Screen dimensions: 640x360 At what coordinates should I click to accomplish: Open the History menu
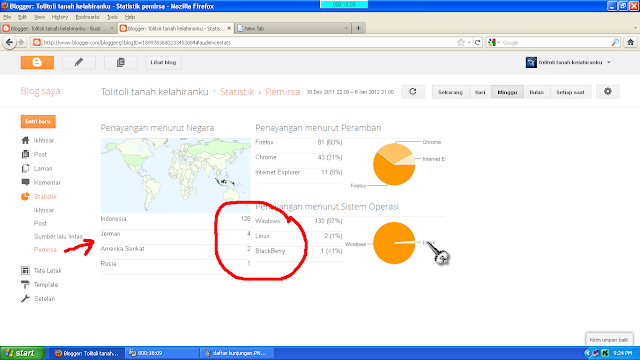click(x=60, y=17)
